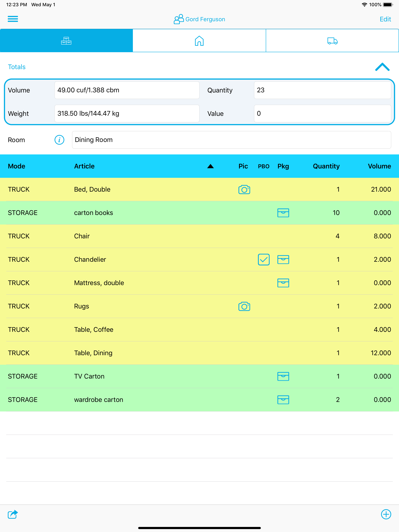Sort by Volume column header
399x532 pixels.
tap(379, 166)
